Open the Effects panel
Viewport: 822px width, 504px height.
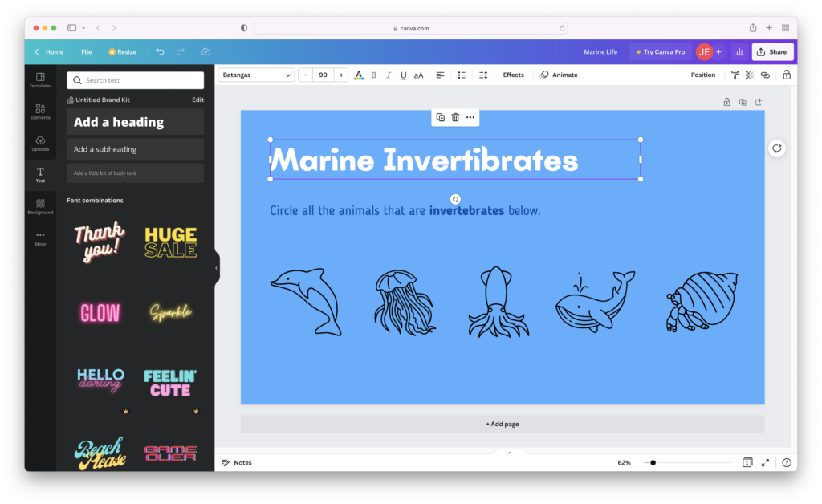tap(513, 75)
